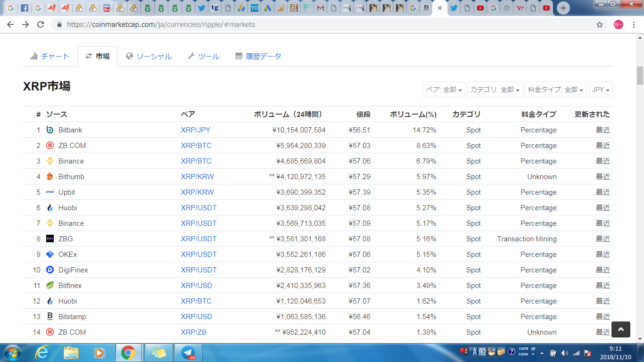The width and height of the screenshot is (644, 362).
Task: Open the Chrome profile avatar
Action: 619,25
